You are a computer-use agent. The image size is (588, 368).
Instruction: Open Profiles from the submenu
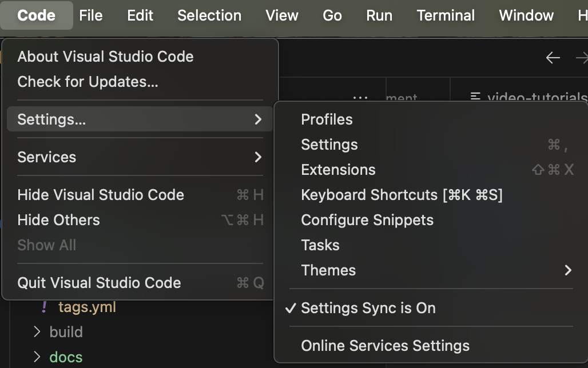click(431, 119)
